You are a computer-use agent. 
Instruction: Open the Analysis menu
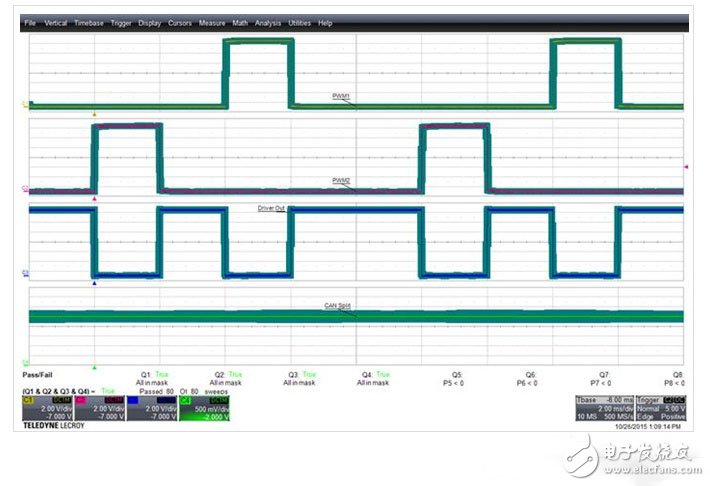coord(268,22)
